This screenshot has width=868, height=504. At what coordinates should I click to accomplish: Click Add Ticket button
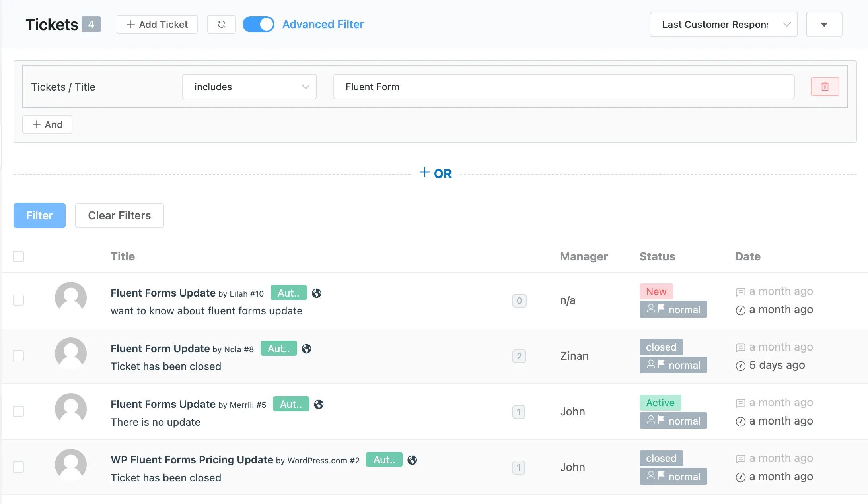(x=157, y=24)
